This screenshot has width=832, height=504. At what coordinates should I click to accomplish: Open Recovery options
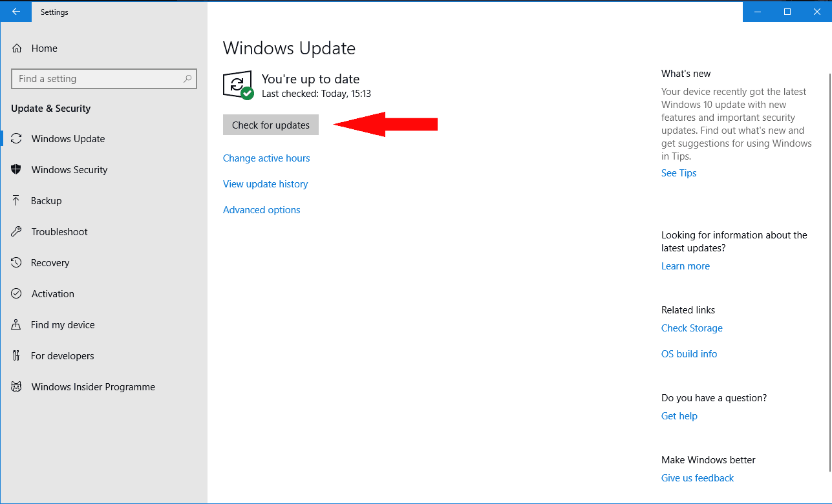click(x=104, y=263)
